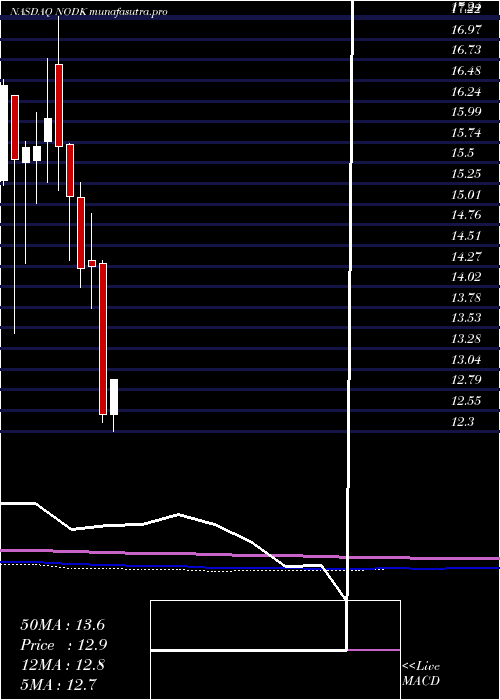
Task: Click the 16.97 price axis label
Action: (x=467, y=30)
